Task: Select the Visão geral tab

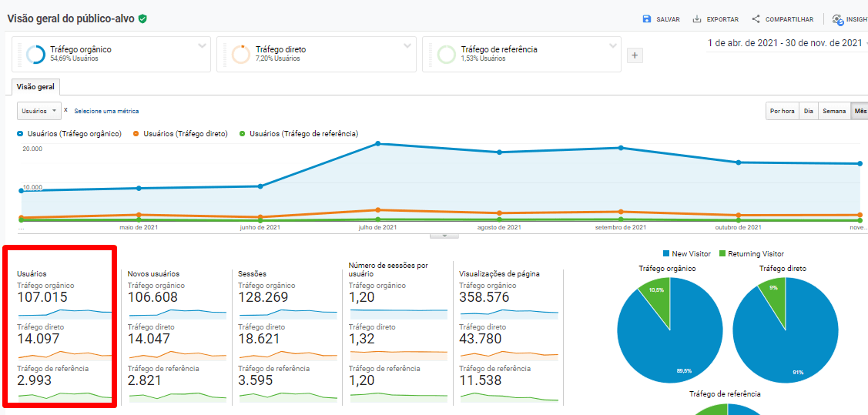Action: [x=36, y=87]
